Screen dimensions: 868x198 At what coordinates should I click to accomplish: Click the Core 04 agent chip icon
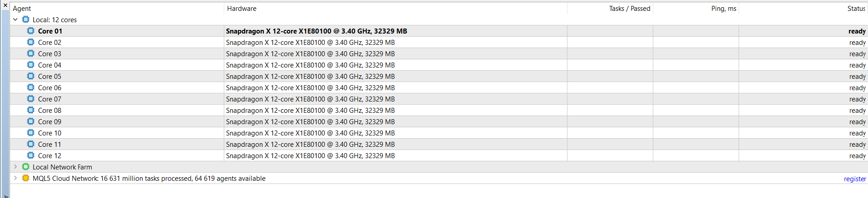pyautogui.click(x=30, y=65)
